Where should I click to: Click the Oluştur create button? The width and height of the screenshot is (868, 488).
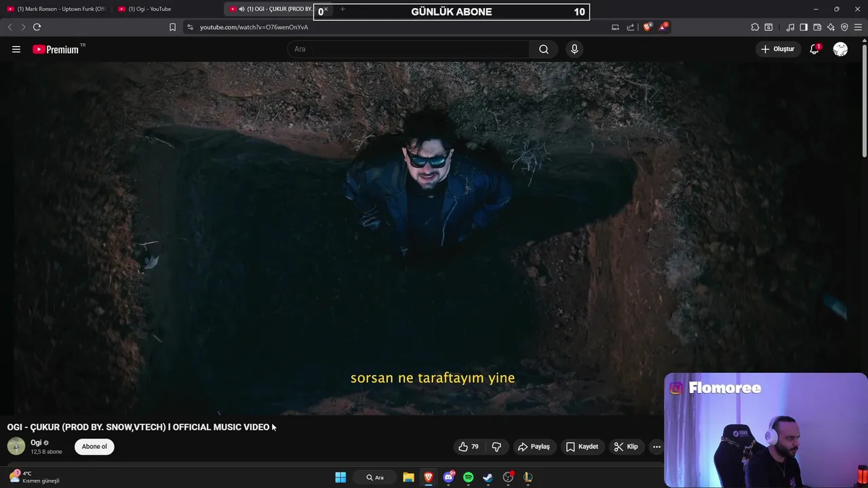(778, 49)
